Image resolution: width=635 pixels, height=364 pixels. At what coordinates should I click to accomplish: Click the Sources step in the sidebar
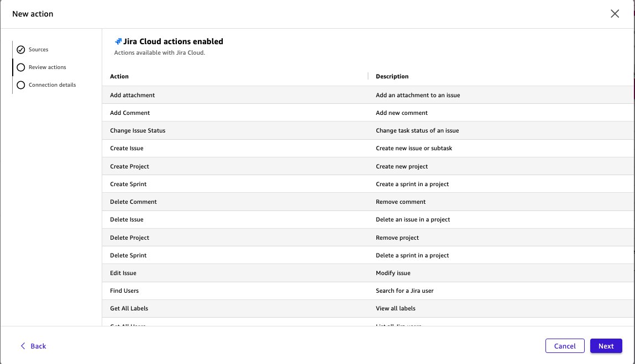[x=39, y=49]
